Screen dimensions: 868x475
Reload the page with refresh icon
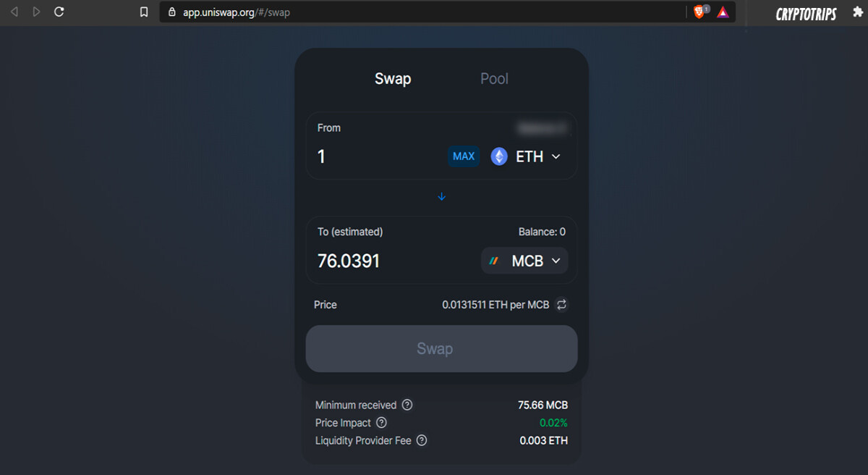coord(59,12)
